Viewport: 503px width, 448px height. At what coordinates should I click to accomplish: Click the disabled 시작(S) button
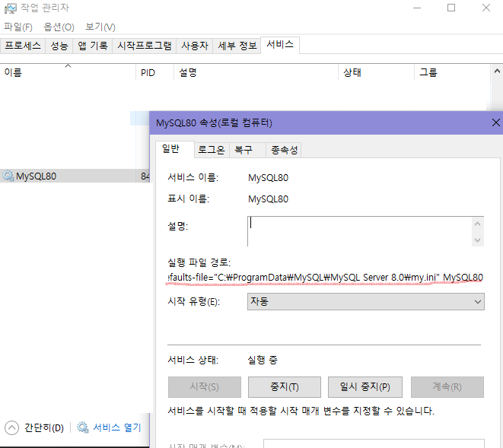205,387
